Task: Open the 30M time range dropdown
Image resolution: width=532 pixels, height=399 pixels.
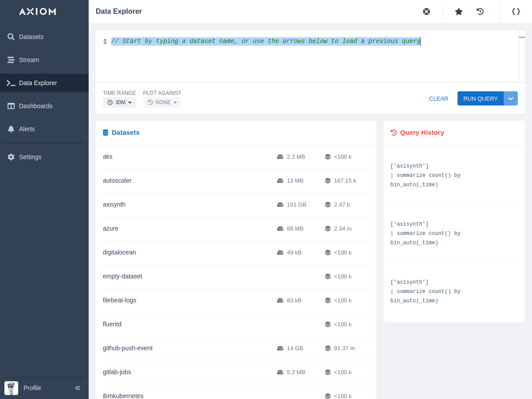Action: (119, 102)
